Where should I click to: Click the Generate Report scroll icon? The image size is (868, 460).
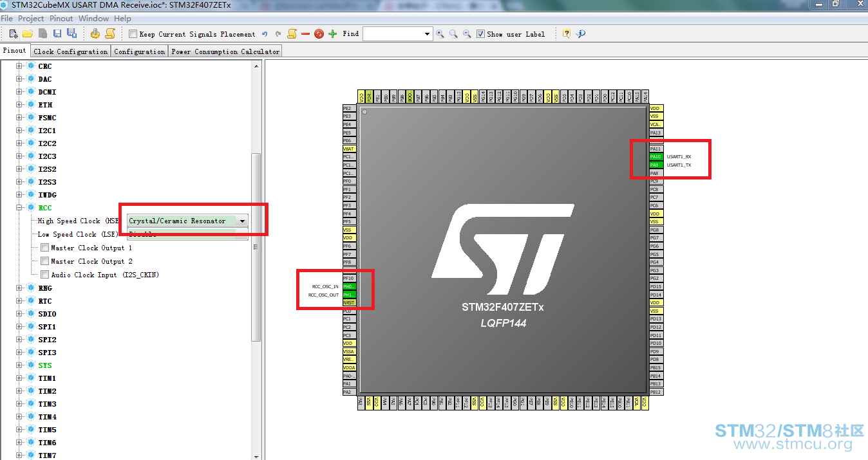pyautogui.click(x=110, y=33)
